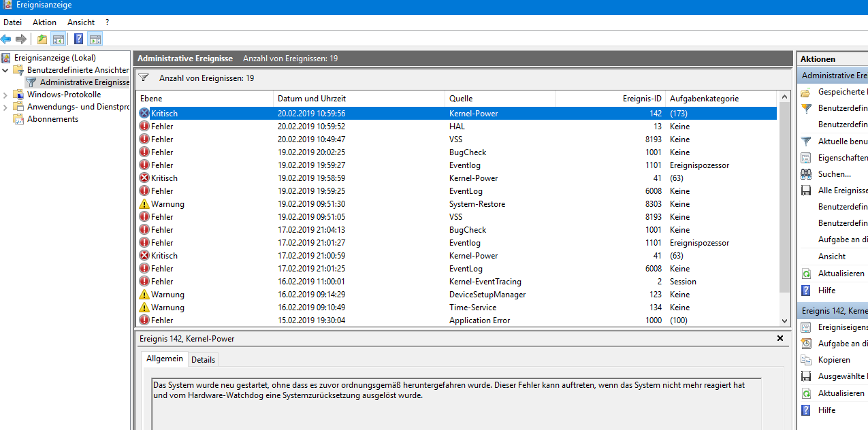
Task: Click the Ereignisanzeige app icon in the title bar
Action: pos(7,5)
